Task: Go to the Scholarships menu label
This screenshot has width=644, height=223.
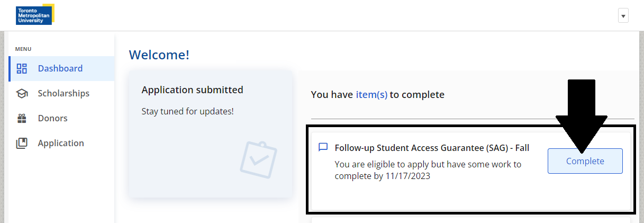Action: tap(64, 93)
